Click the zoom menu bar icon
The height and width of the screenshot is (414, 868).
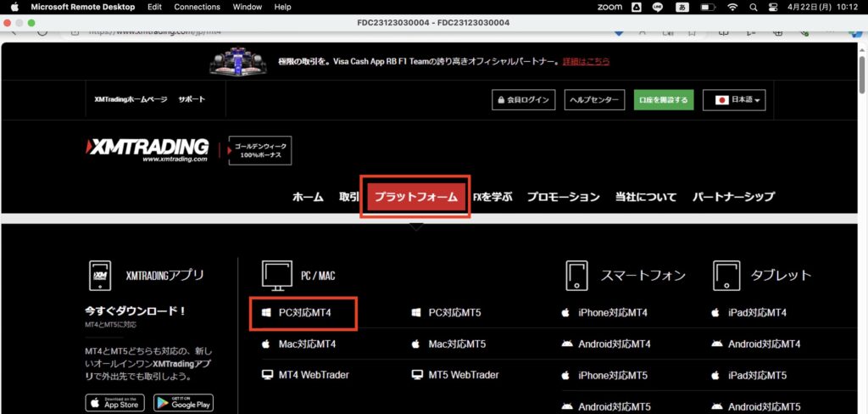(610, 7)
